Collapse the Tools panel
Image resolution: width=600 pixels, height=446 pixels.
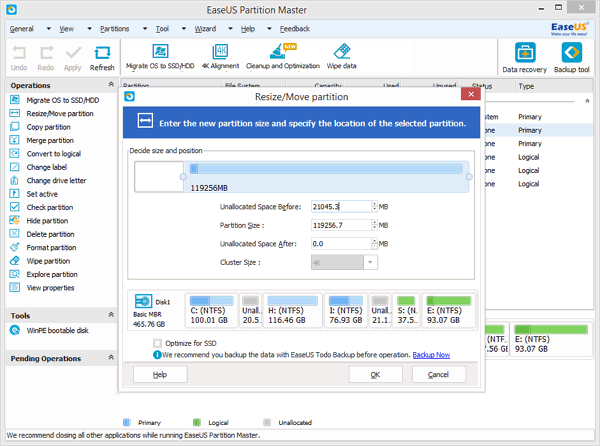pyautogui.click(x=111, y=314)
